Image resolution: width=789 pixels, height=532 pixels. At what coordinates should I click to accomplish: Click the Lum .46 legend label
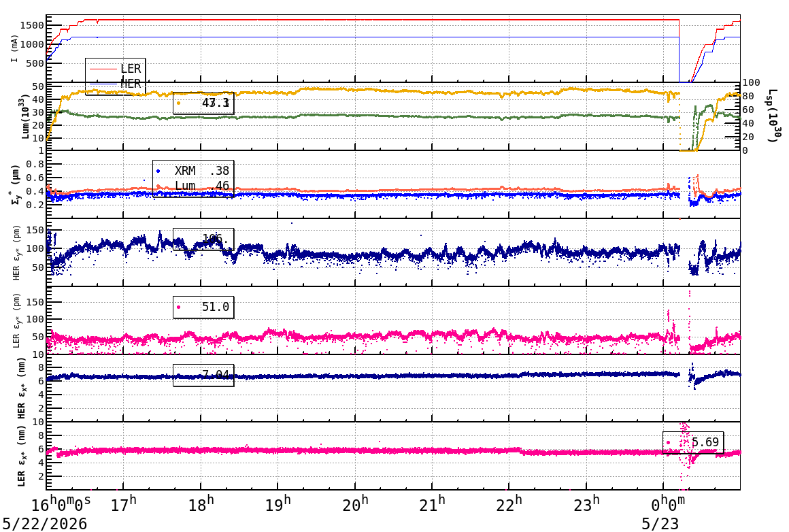pyautogui.click(x=202, y=186)
